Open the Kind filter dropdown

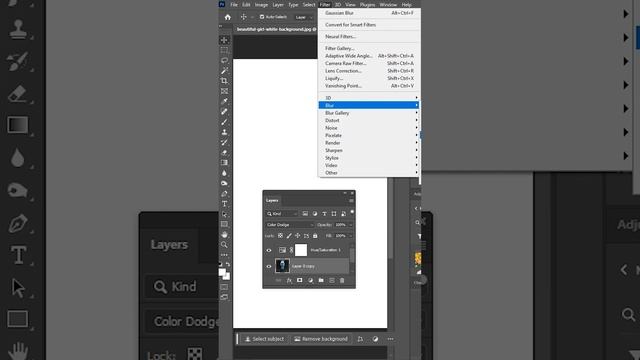click(x=282, y=213)
